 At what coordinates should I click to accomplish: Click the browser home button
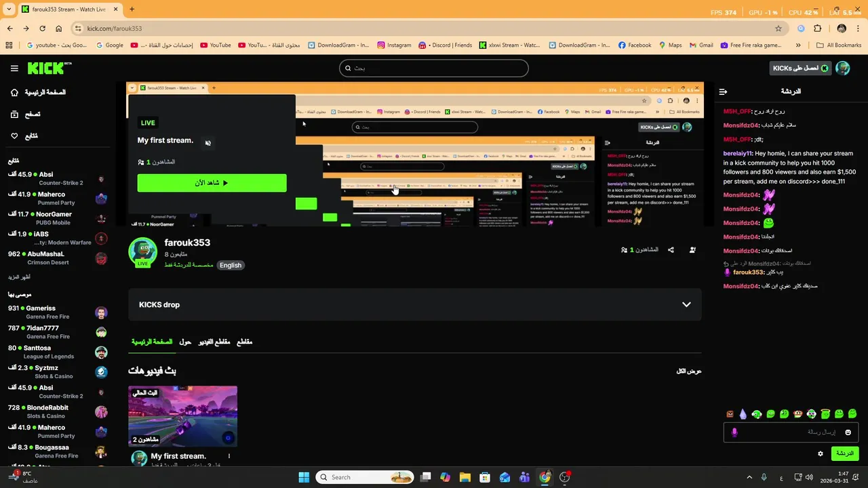pyautogui.click(x=59, y=28)
